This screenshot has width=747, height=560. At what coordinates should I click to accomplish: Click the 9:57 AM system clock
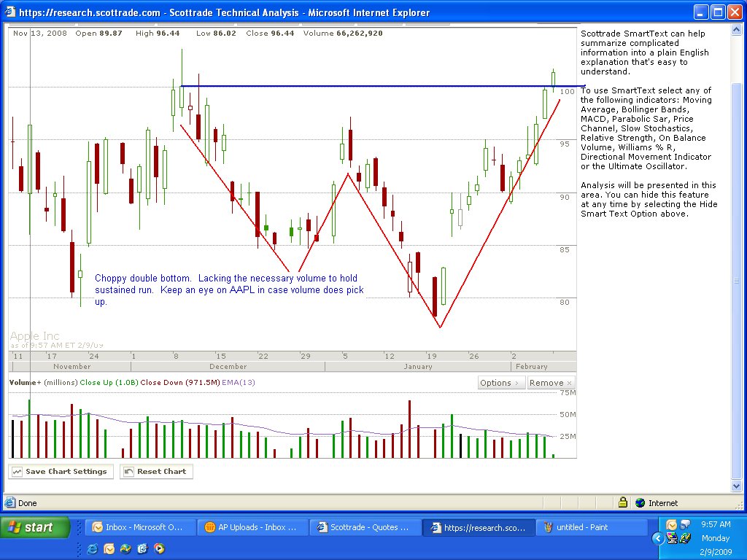click(716, 524)
